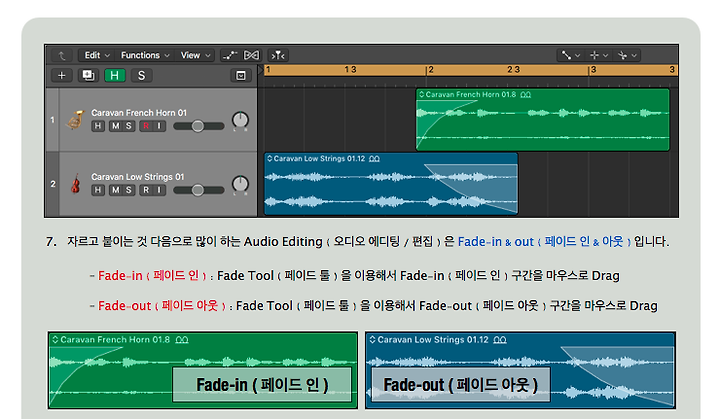Enable record on Caravan Low Strings 01 track

coord(146,190)
